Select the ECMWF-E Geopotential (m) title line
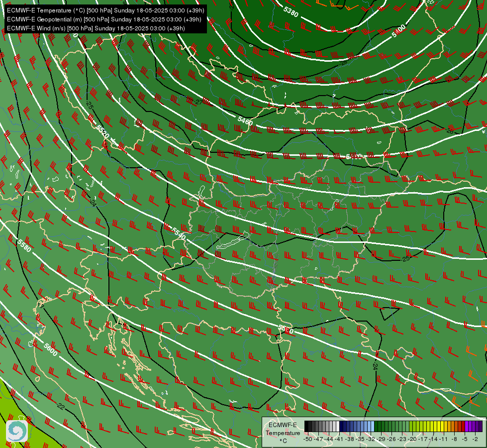 (104, 19)
